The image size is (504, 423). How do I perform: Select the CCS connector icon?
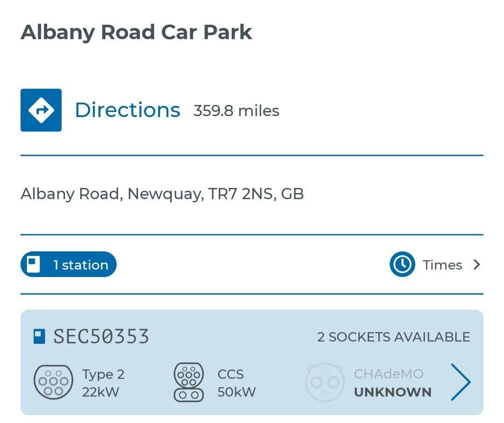coord(189,382)
